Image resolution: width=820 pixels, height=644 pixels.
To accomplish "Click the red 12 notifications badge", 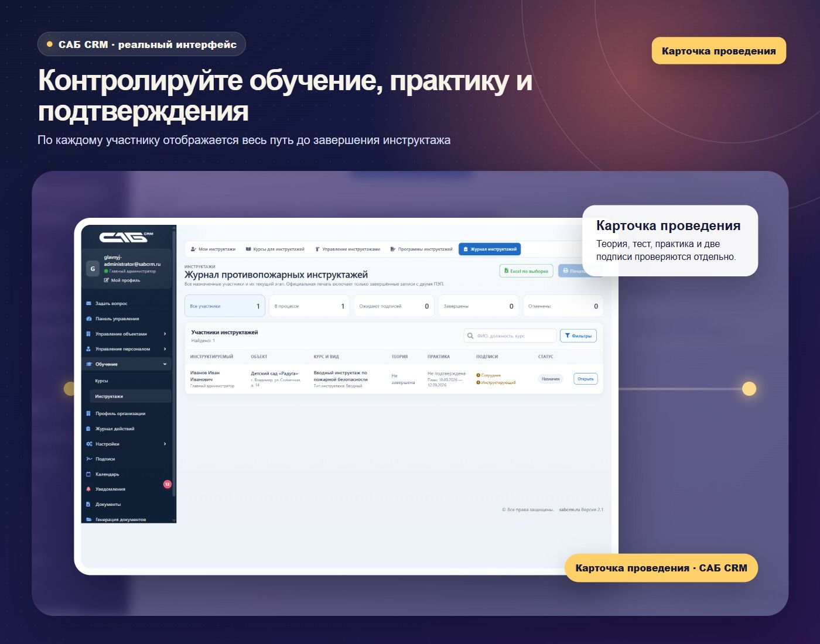I will tap(167, 484).
